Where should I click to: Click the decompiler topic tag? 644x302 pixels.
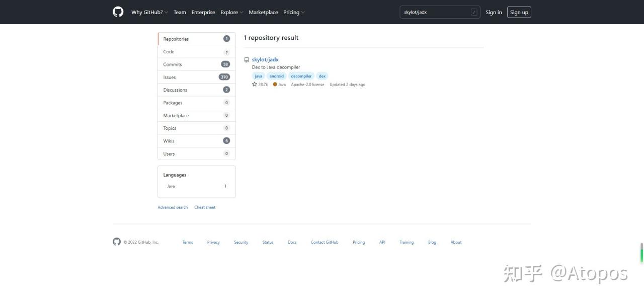(x=301, y=76)
